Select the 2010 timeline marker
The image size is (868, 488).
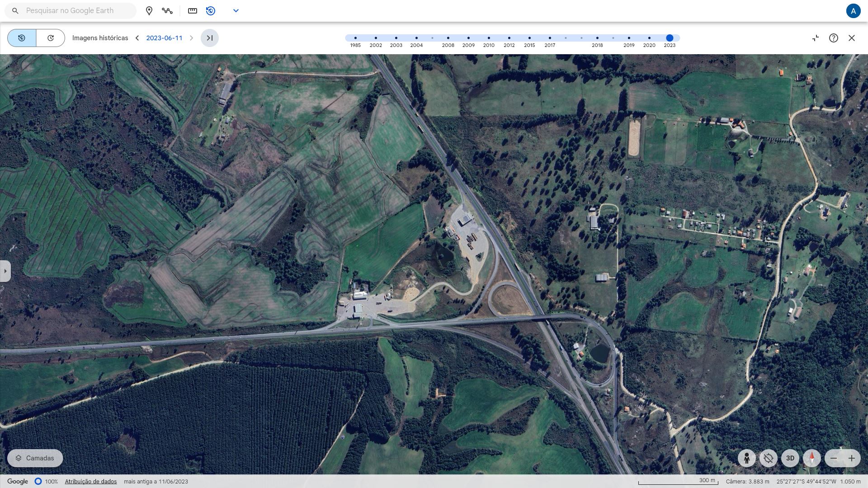489,38
